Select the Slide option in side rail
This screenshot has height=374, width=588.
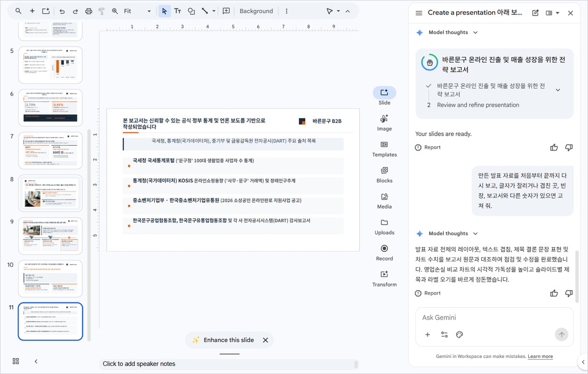[x=384, y=97]
